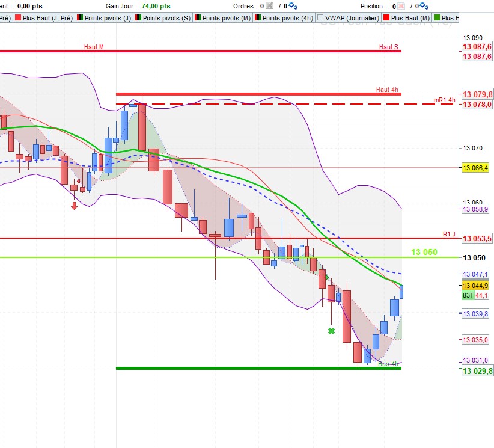Click the red down arrow sell signal on chart
494x448 pixels.
[74, 206]
